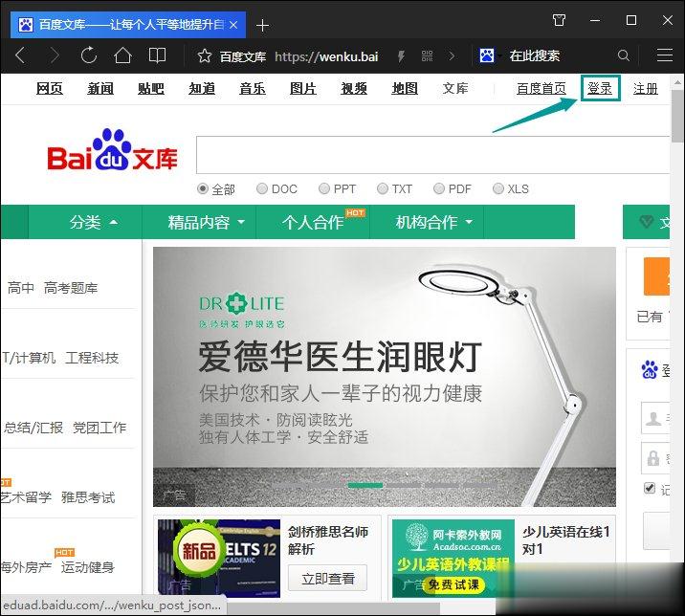Click the 登录 login link
685x616 pixels.
(600, 88)
